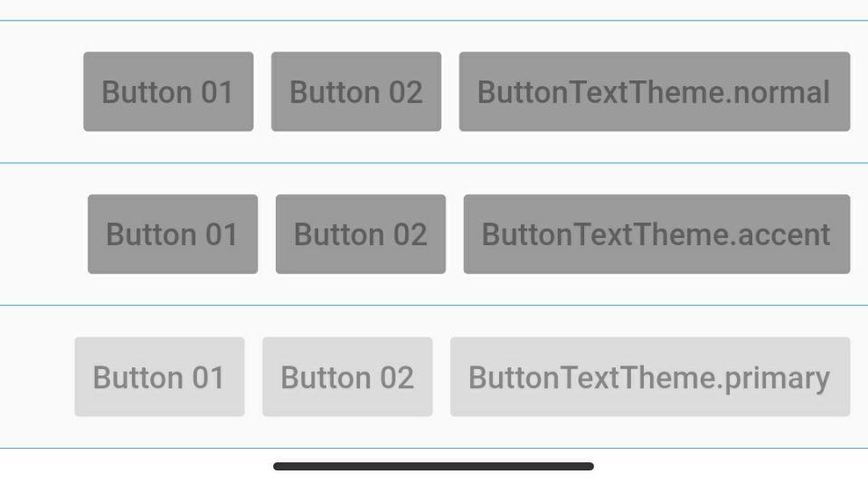Click the ButtonTextTheme.accent button
Image resolution: width=868 pixels, height=484 pixels.
(x=656, y=234)
